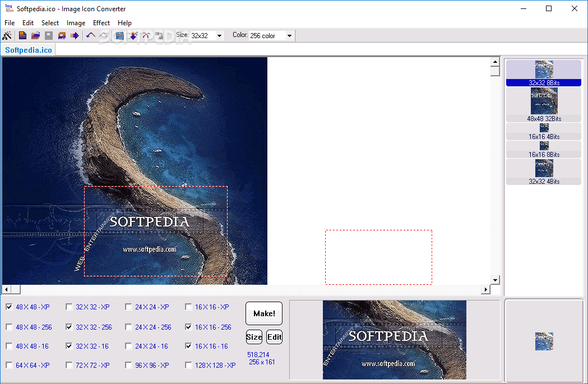Viewport: 588px width, 384px height.
Task: Select the 16x16 8Bits icon thumbnail
Action: (544, 150)
